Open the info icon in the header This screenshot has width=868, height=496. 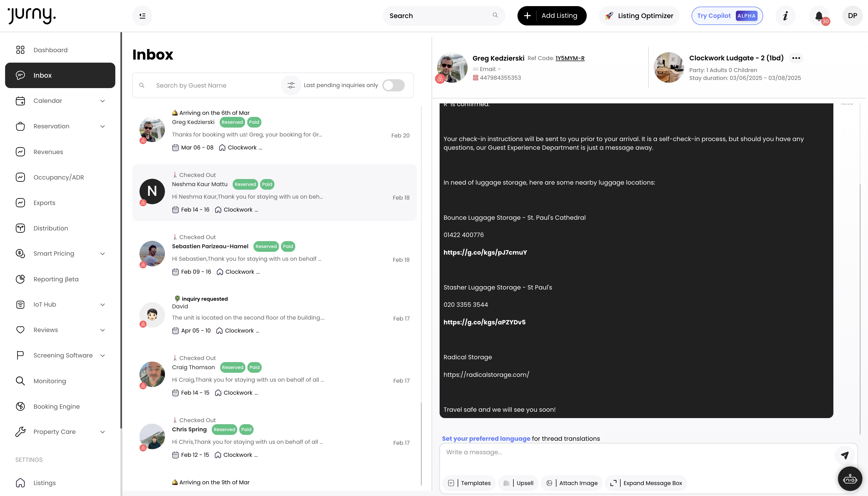point(785,16)
